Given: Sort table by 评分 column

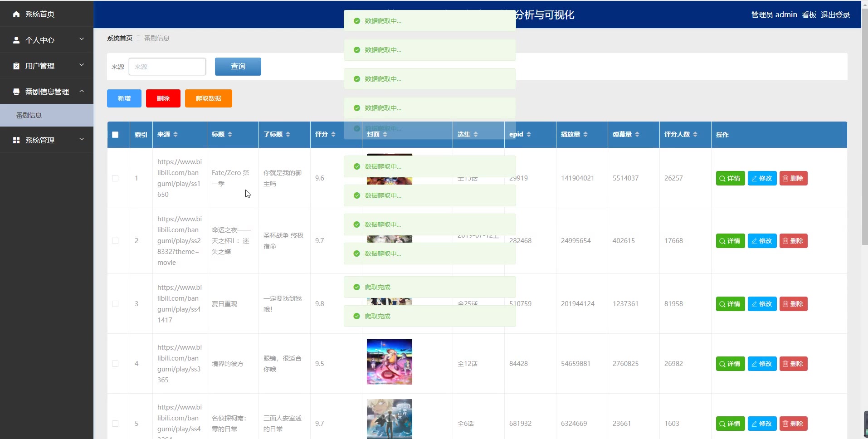Looking at the screenshot, I should (333, 134).
